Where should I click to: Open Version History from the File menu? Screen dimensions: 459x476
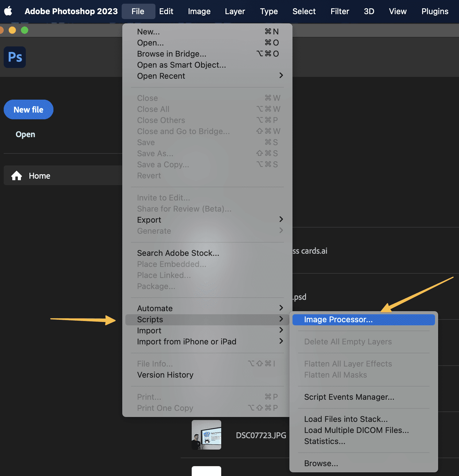(165, 375)
